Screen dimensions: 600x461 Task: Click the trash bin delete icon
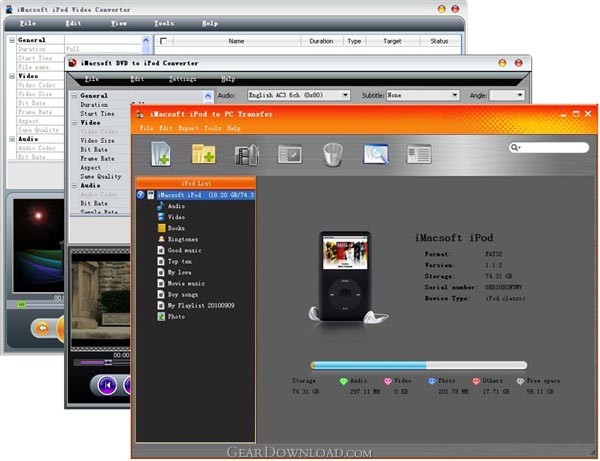pos(333,155)
